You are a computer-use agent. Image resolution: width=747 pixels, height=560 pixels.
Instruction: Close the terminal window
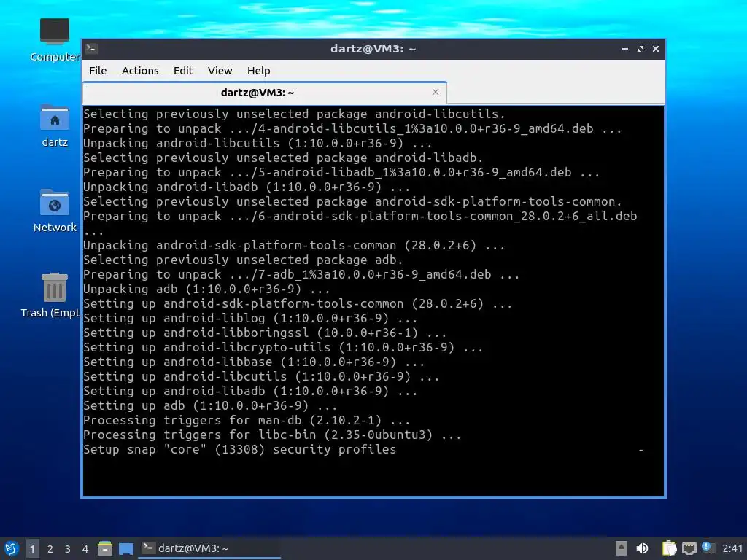(656, 49)
